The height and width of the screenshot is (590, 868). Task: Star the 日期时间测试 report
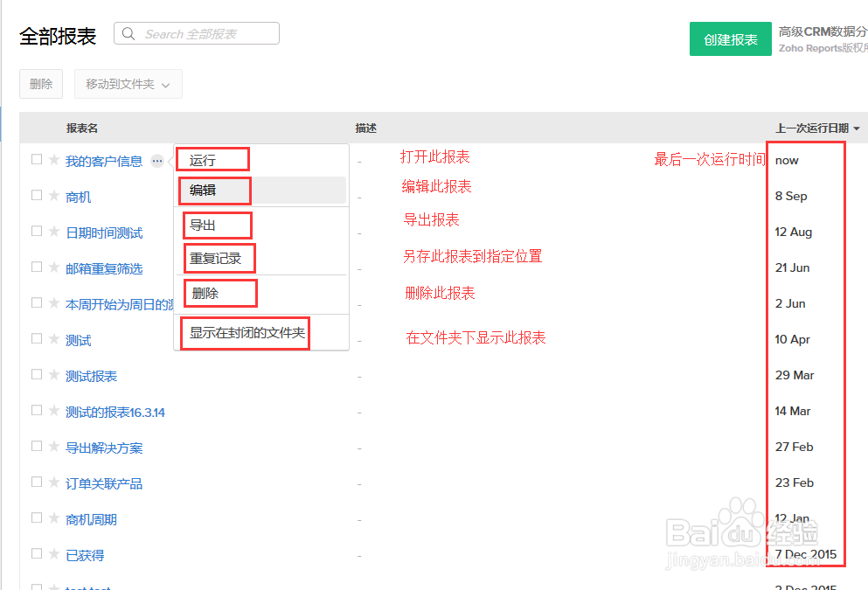(54, 232)
